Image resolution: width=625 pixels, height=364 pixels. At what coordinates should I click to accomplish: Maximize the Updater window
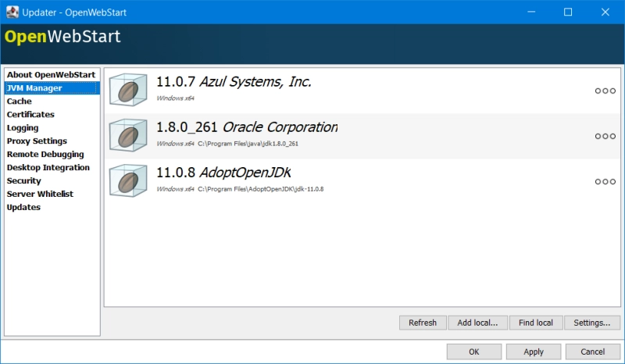(x=568, y=12)
